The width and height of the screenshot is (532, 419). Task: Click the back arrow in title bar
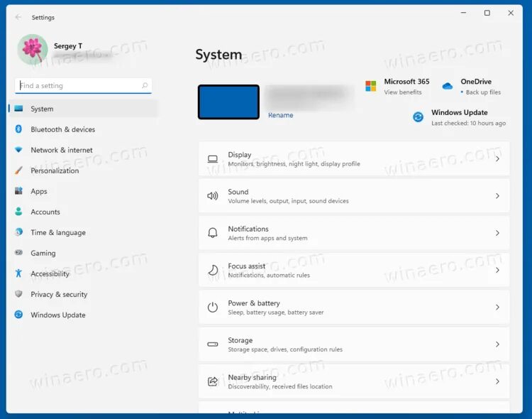[x=18, y=17]
